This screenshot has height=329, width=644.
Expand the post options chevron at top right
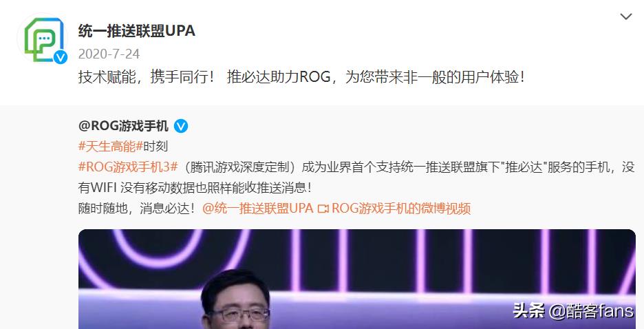(x=626, y=17)
